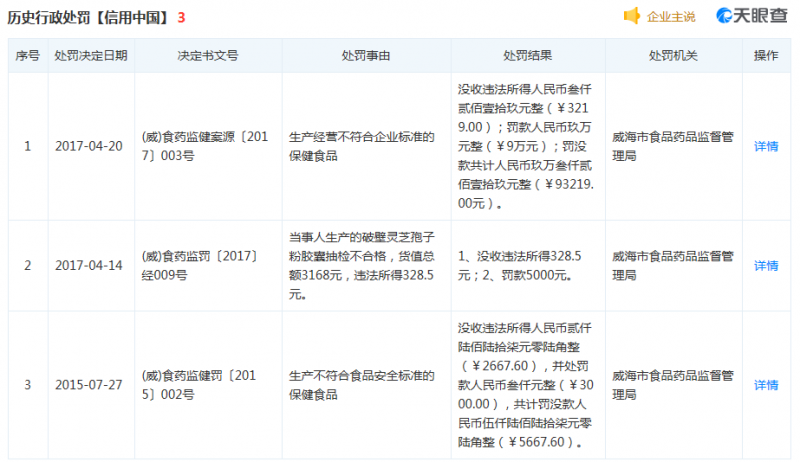
Task: Open 详情 for the 2017-04-14 penalty
Action: [766, 266]
